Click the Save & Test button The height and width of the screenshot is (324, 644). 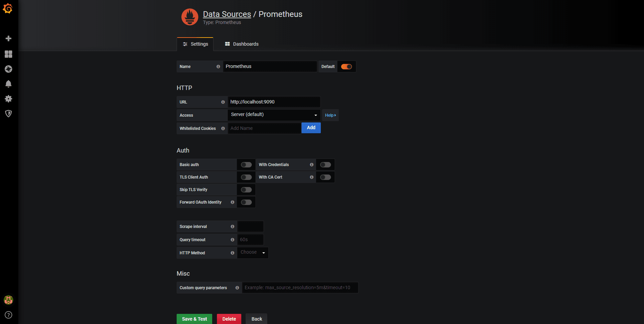coord(194,319)
